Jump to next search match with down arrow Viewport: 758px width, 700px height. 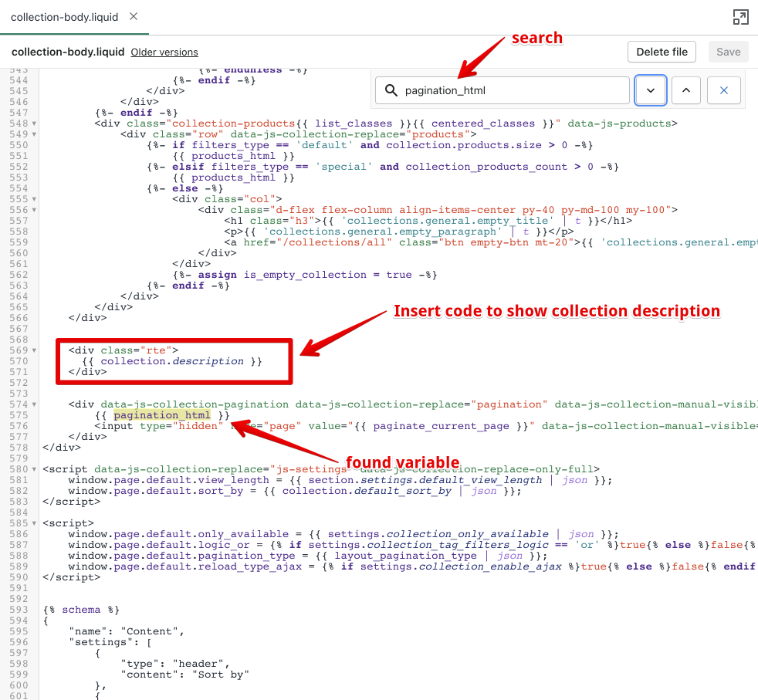650,90
